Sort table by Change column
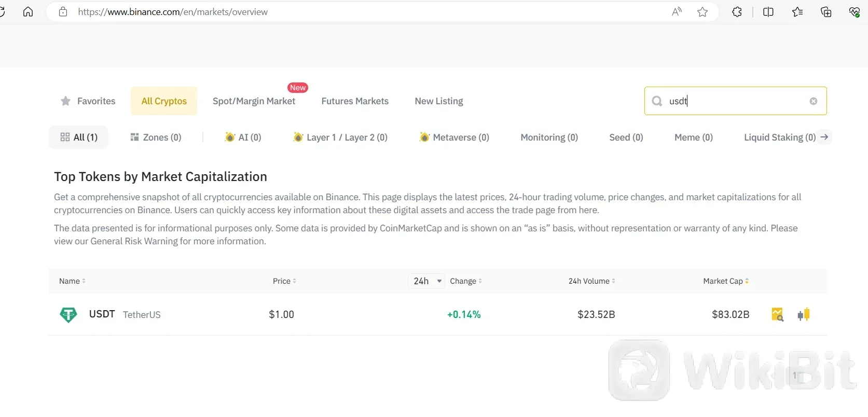Image resolution: width=868 pixels, height=417 pixels. pos(466,281)
